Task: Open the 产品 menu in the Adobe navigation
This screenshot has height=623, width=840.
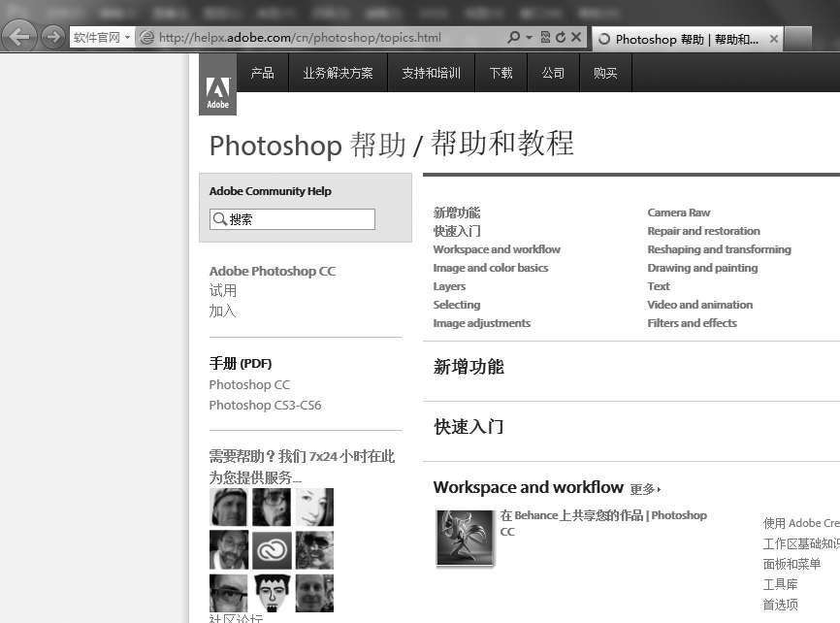Action: 262,73
